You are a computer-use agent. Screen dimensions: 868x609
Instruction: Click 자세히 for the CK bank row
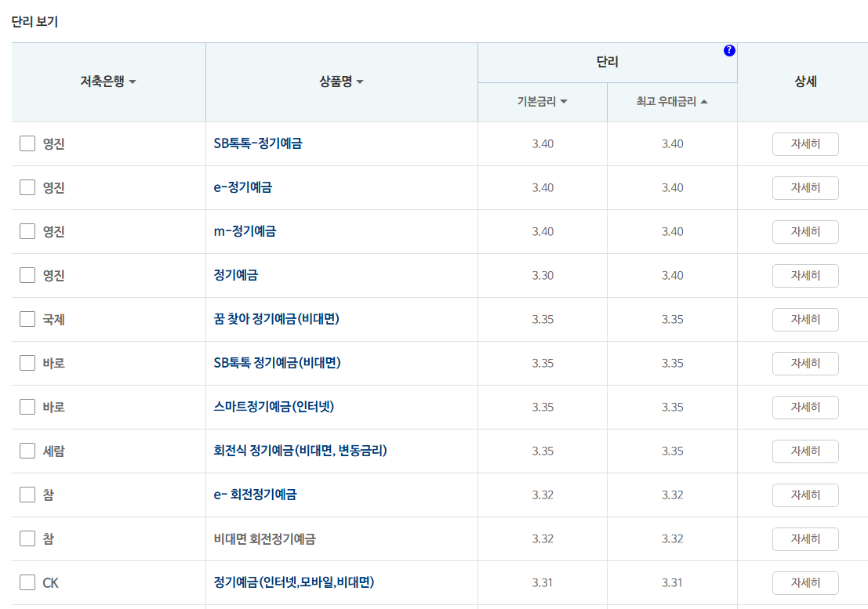pyautogui.click(x=805, y=582)
